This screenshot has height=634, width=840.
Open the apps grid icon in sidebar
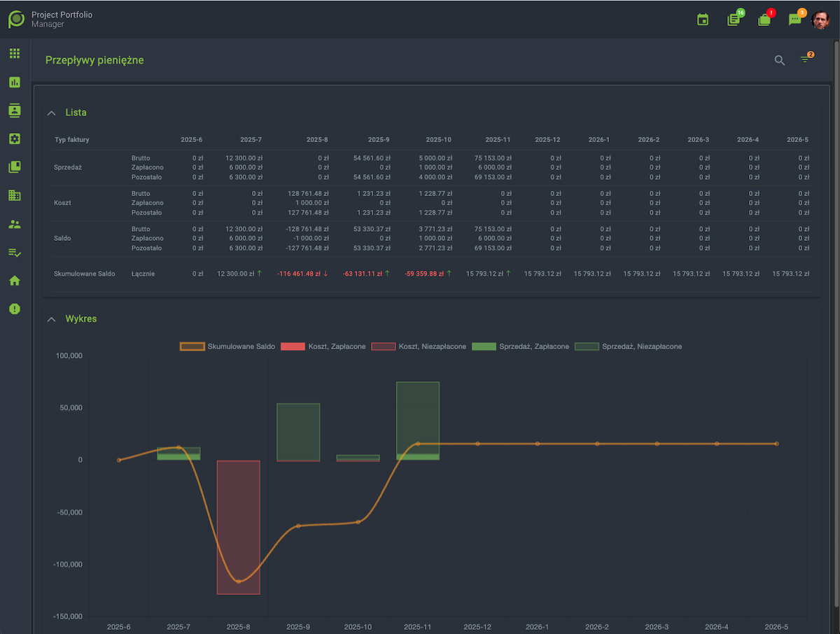click(x=15, y=53)
